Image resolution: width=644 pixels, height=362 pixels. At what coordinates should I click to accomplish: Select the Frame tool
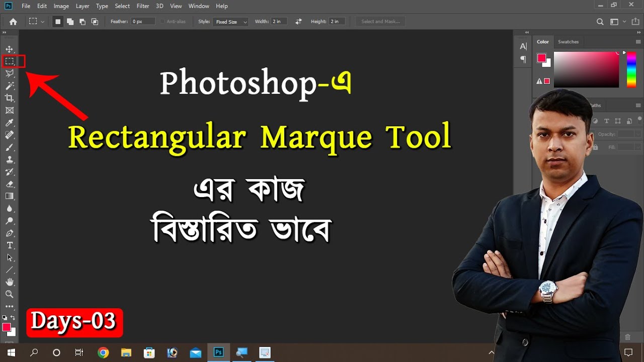pos(10,110)
